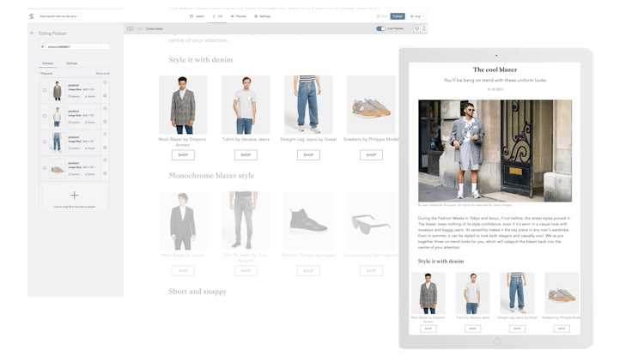Viewport: 644px width, 362px height.
Task: Switch to the Settings tab in Editing Product panel
Action: click(x=71, y=63)
